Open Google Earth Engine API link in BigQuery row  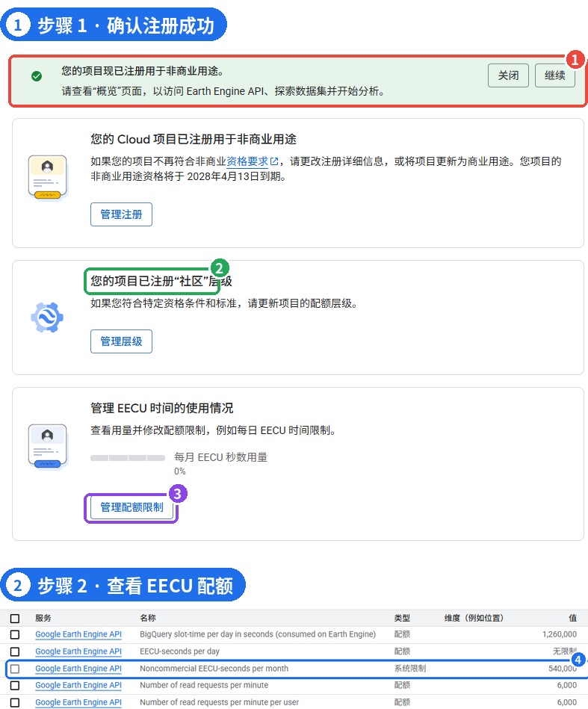click(x=78, y=634)
